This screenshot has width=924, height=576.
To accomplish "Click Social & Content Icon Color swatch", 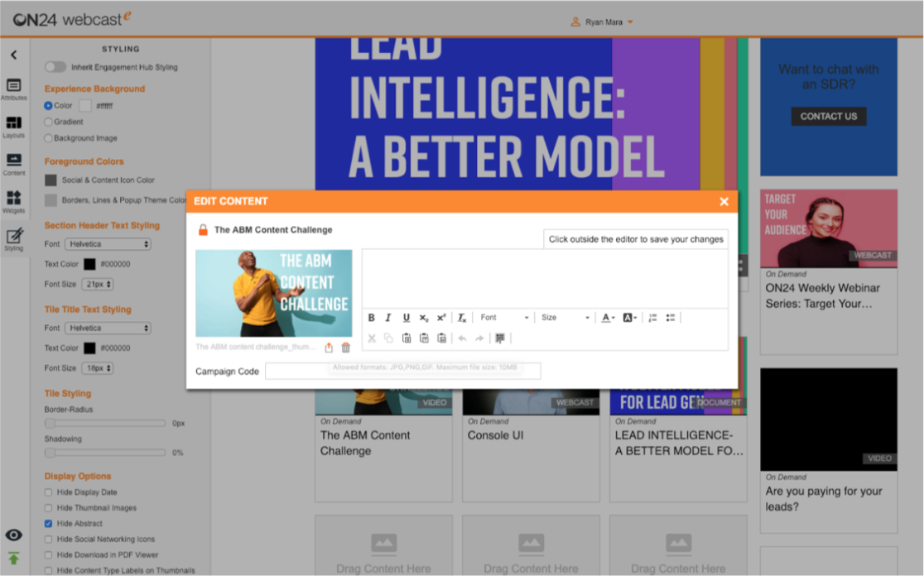I will click(x=51, y=180).
